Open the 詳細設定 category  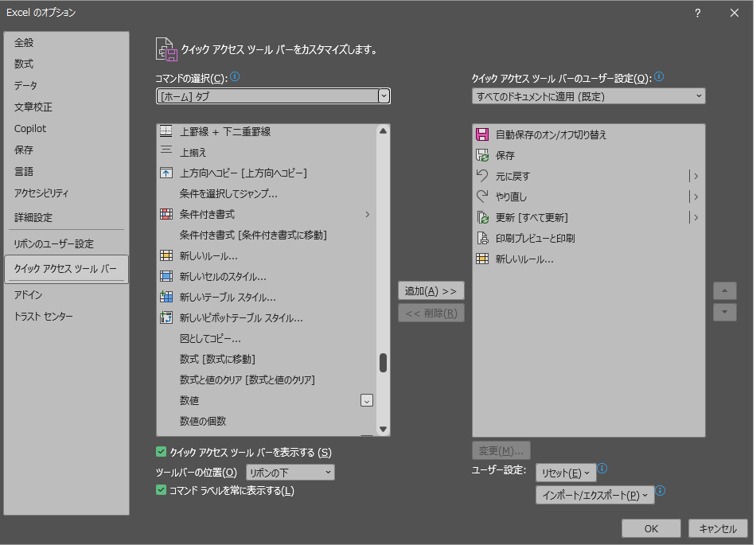[66, 217]
